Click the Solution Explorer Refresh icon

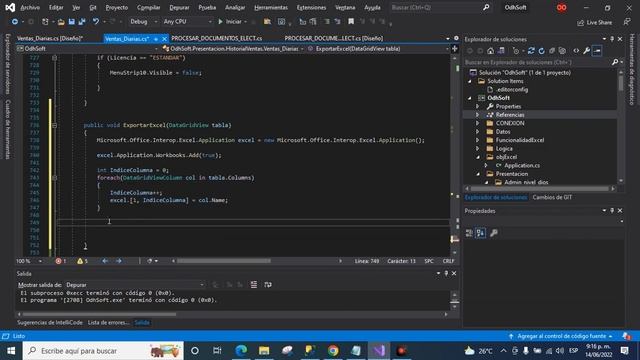pos(541,51)
